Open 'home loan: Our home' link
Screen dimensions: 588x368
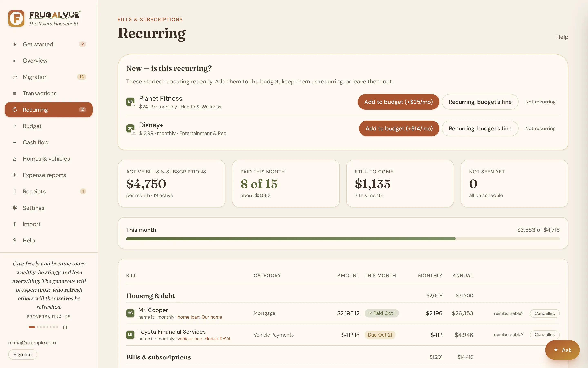[200, 317]
